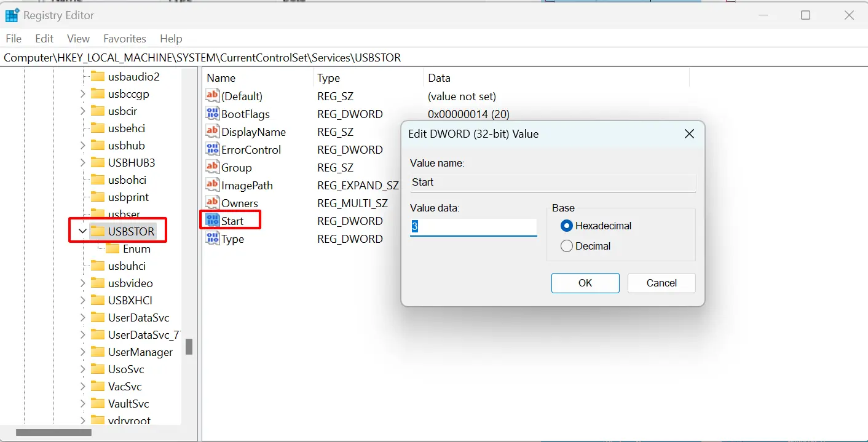This screenshot has width=868, height=442.
Task: Click the (Default) value string icon
Action: [212, 96]
